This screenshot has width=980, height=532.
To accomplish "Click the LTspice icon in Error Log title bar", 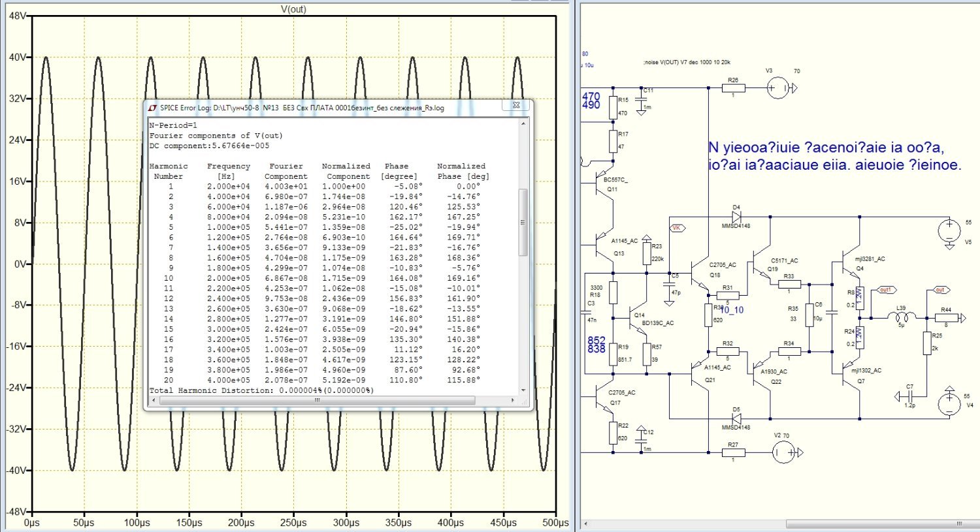I will [153, 108].
